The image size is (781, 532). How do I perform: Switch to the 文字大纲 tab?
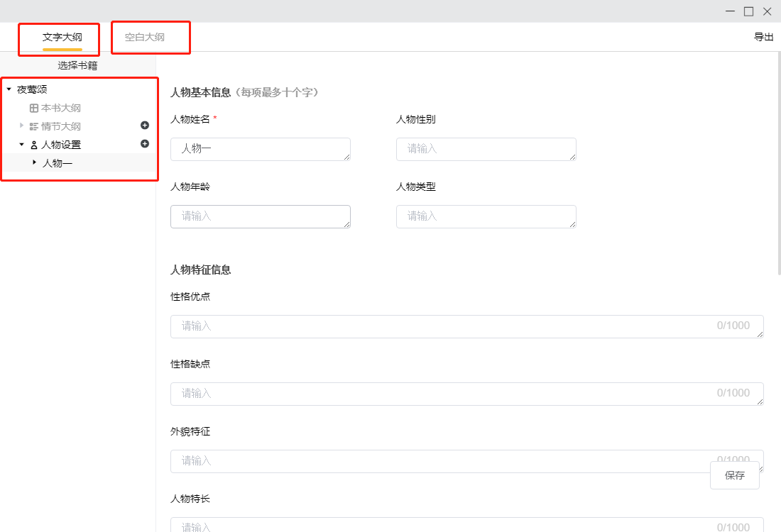point(62,38)
